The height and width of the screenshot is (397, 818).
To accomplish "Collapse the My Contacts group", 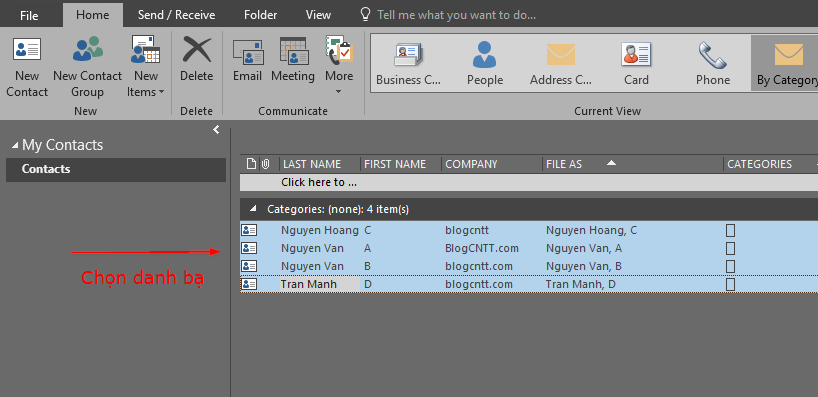I will click(x=15, y=145).
